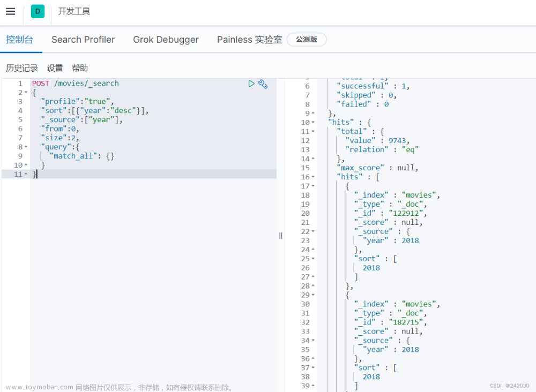536x392 pixels.
Task: Open the Grok Debugger tab
Action: pos(166,40)
